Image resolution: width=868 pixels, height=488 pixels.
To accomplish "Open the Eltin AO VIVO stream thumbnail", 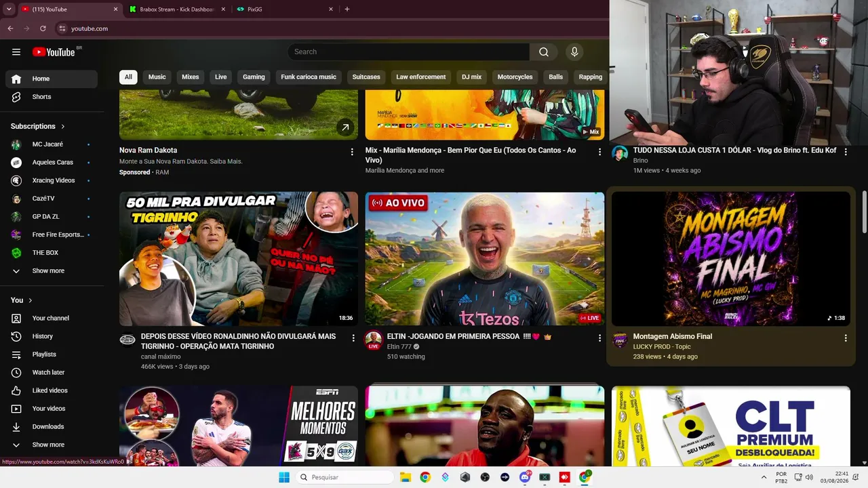I will pos(485,259).
